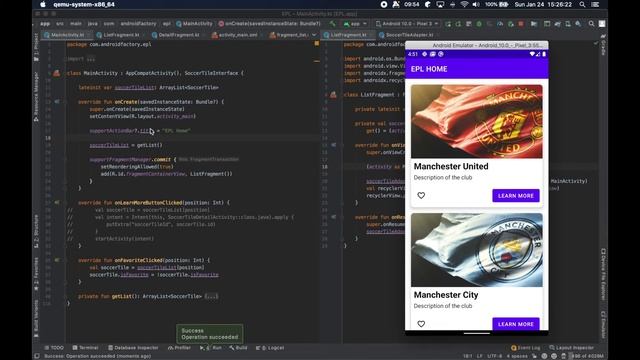Image resolution: width=640 pixels, height=360 pixels.
Task: Open qemu-system-x86_64 menu in macOS menu bar
Action: 84,4
